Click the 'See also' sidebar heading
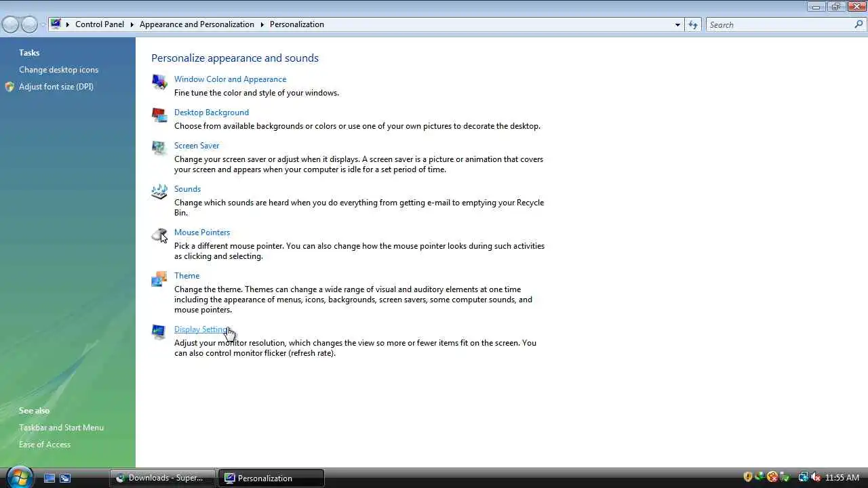This screenshot has width=868, height=488. [x=34, y=411]
